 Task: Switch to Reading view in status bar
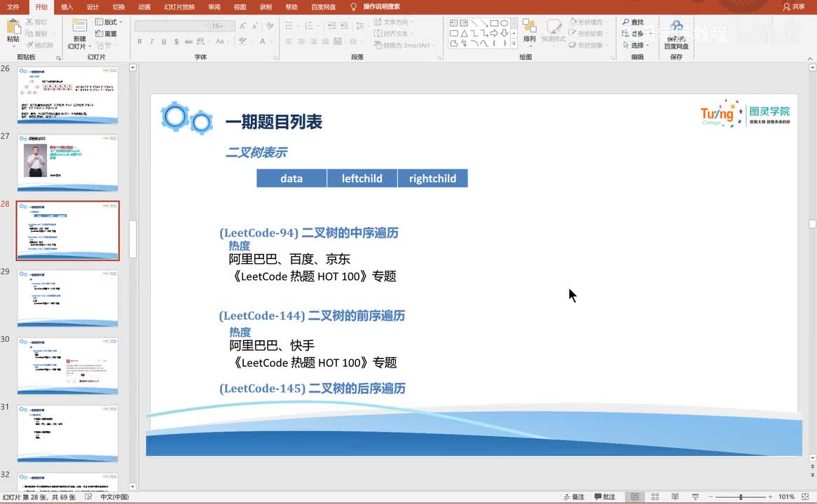pos(675,497)
